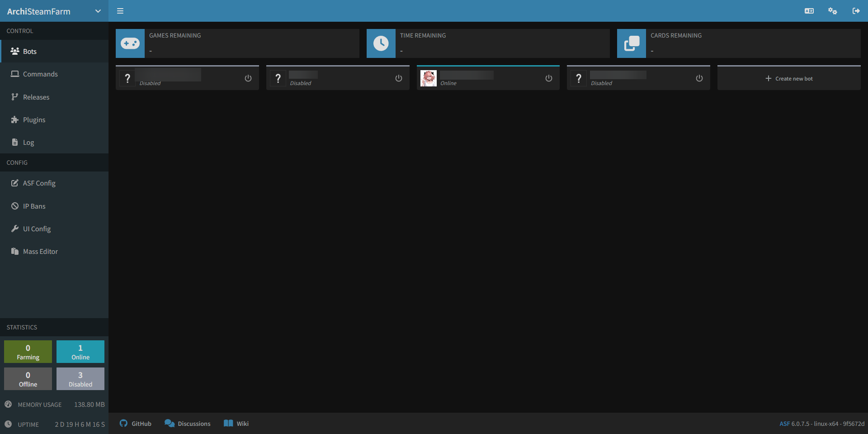Screen dimensions: 868x434
Task: Expand the ArchiSteamFarm title dropdown chevron
Action: [x=98, y=11]
